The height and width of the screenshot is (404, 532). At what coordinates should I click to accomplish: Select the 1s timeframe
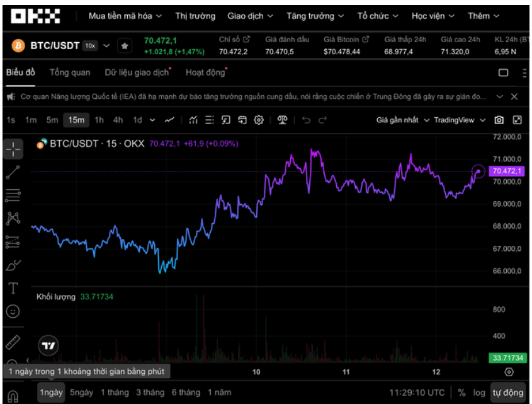(11, 120)
